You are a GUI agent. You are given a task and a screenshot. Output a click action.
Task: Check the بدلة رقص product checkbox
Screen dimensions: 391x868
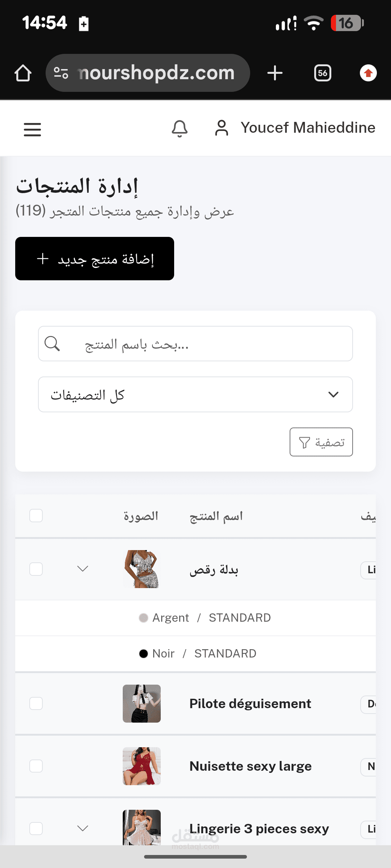point(36,569)
